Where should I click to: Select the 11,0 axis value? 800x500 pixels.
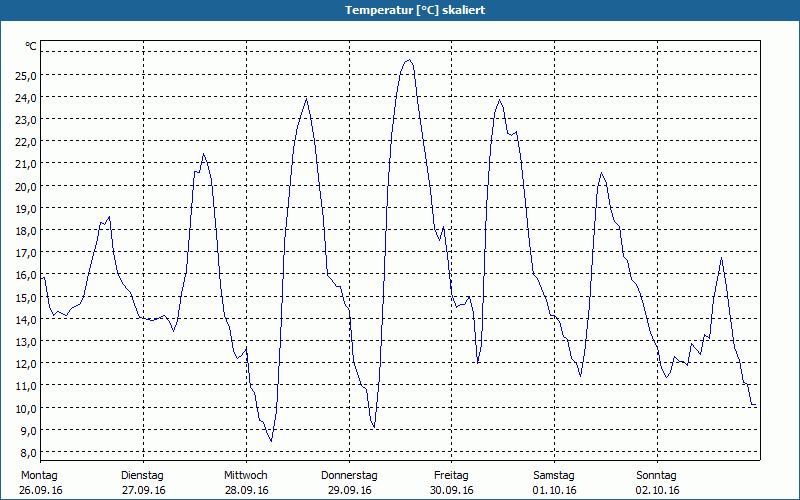[x=26, y=386]
